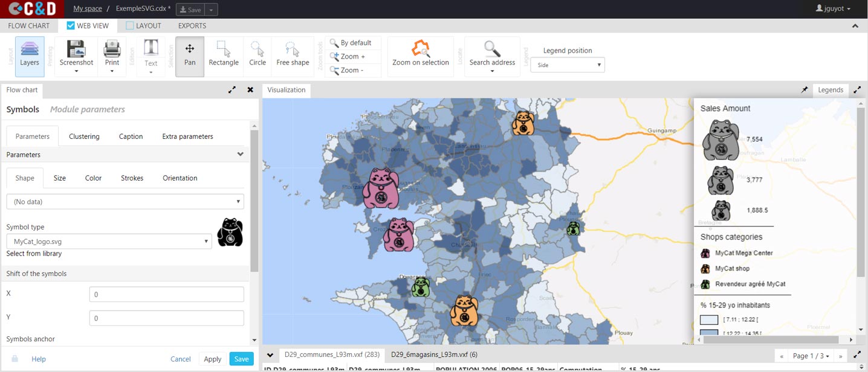868x372 pixels.
Task: Toggle the WEB VIEW checkbox
Action: (71, 26)
